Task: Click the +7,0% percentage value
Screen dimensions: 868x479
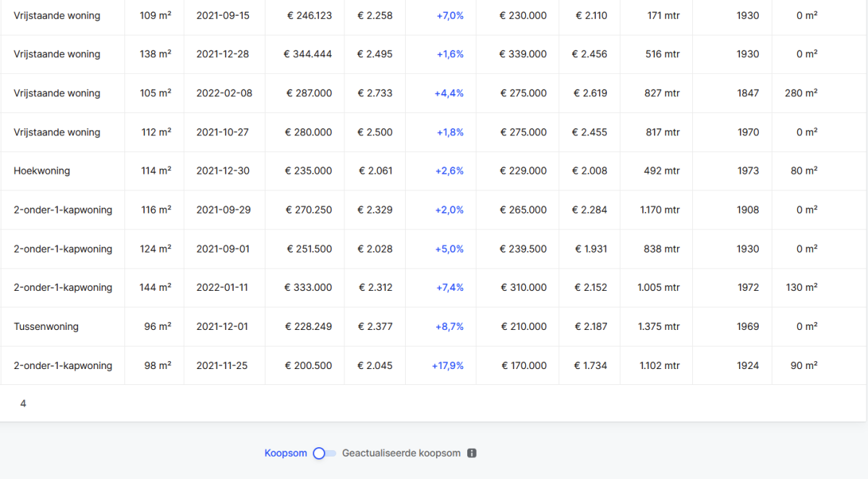Action: tap(449, 15)
